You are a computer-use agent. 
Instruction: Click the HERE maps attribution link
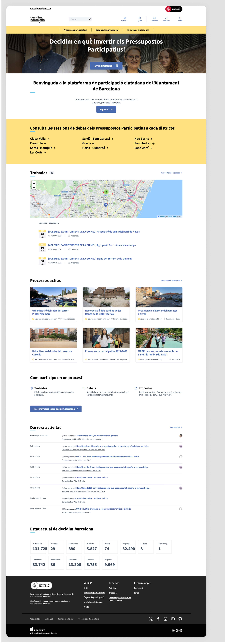click(172, 217)
